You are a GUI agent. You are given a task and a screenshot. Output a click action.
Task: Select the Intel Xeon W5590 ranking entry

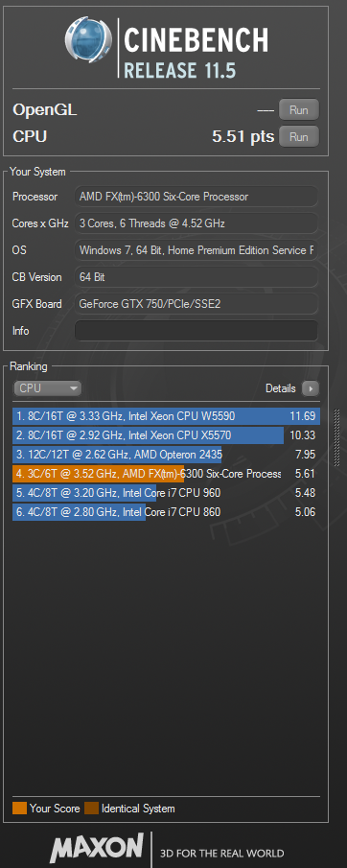click(166, 416)
